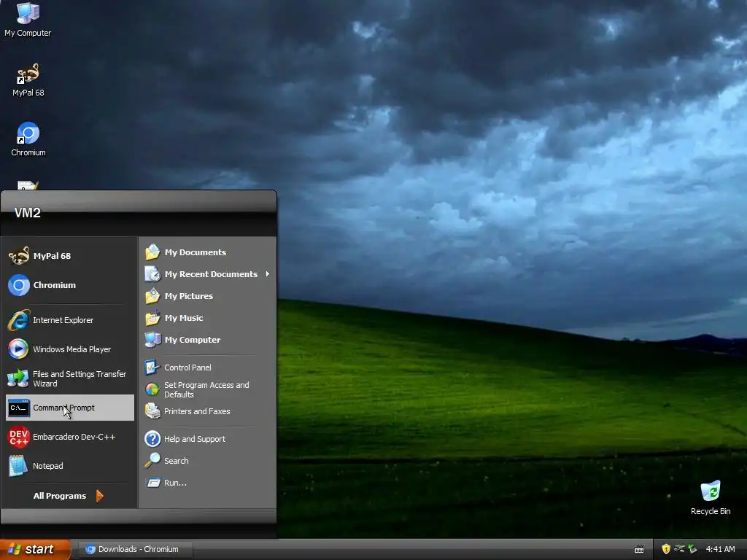Click the Internet Explorer 'e' icon

18,320
